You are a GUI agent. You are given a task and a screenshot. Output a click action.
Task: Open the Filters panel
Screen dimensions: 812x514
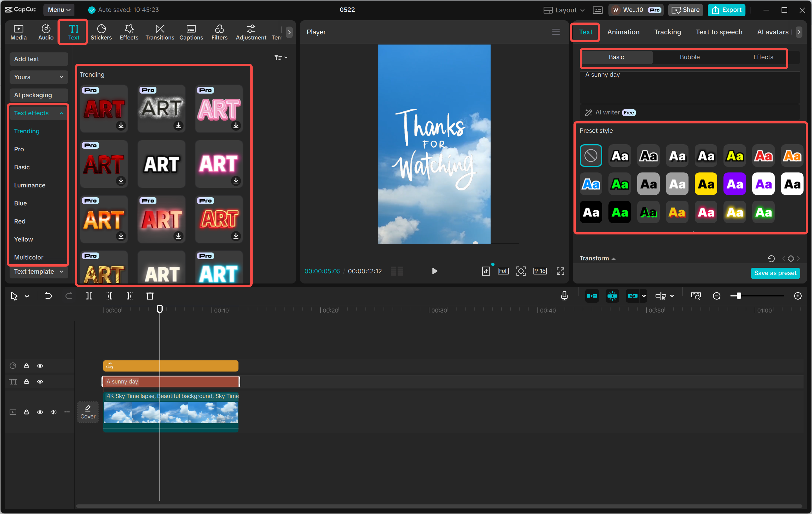pyautogui.click(x=220, y=32)
